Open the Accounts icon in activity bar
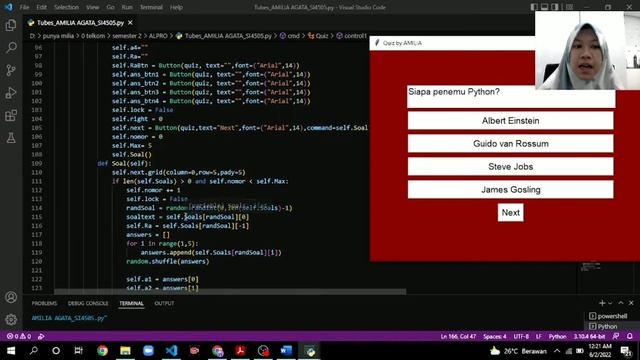The width and height of the screenshot is (640, 360). [11, 297]
